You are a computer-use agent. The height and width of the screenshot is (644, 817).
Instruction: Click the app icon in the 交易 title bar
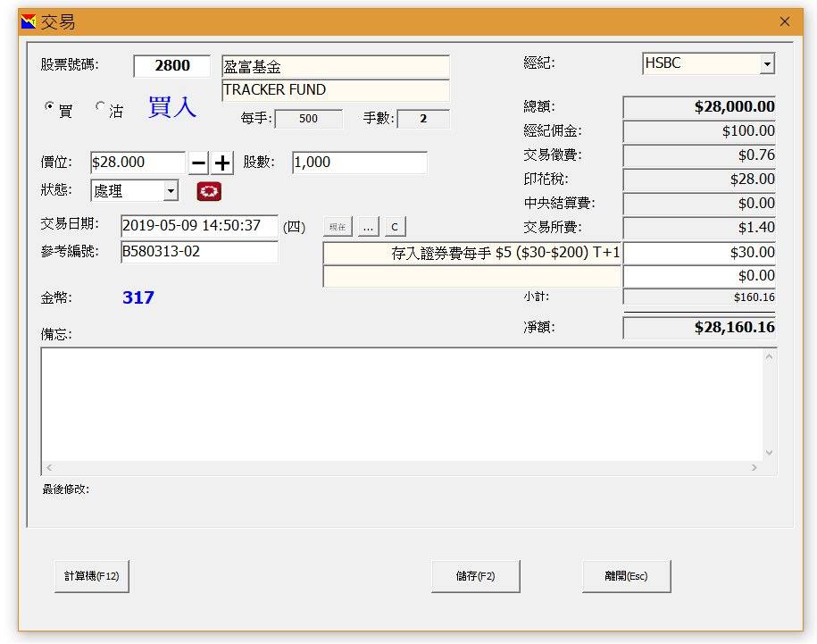29,21
